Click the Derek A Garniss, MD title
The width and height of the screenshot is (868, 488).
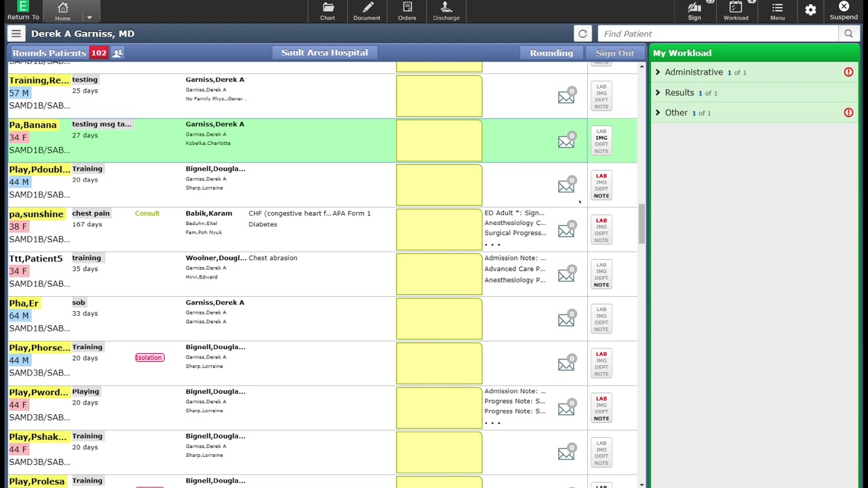(x=83, y=33)
